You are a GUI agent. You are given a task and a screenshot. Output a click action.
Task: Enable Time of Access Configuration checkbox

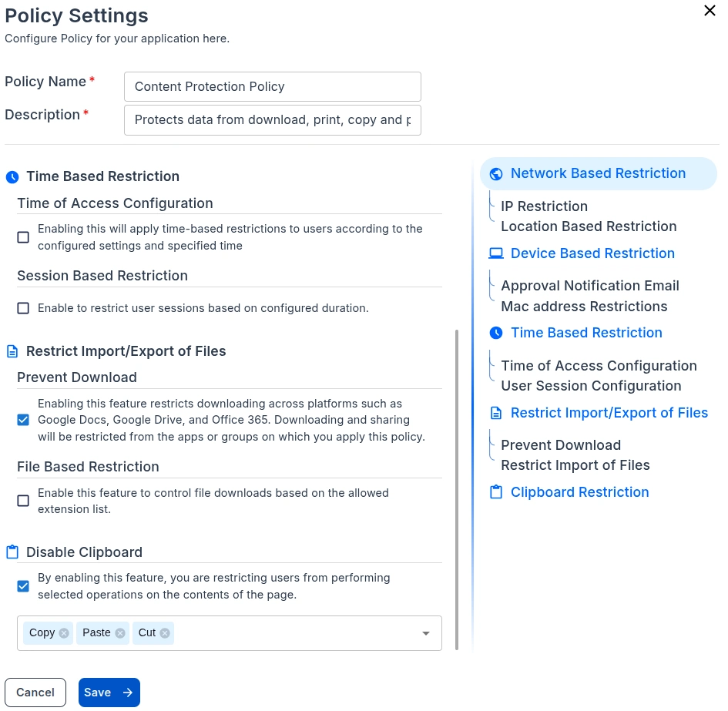click(23, 237)
